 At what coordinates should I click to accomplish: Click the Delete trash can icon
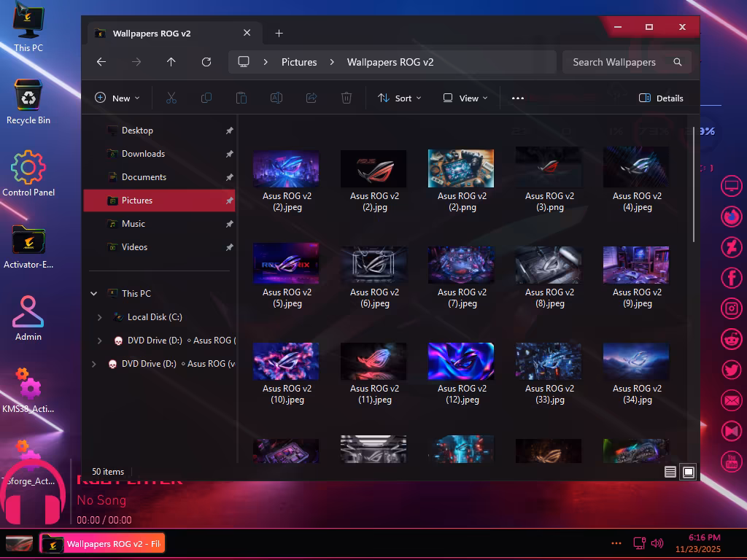(347, 98)
